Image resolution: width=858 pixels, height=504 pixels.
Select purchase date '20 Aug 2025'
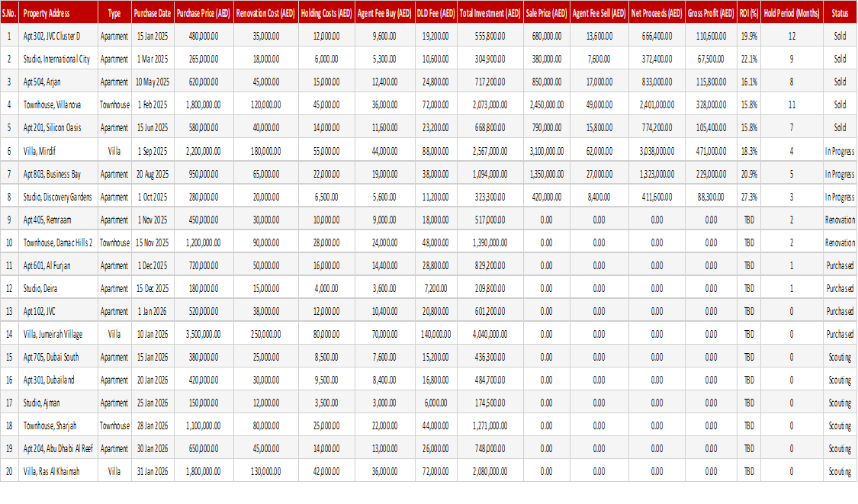point(153,174)
